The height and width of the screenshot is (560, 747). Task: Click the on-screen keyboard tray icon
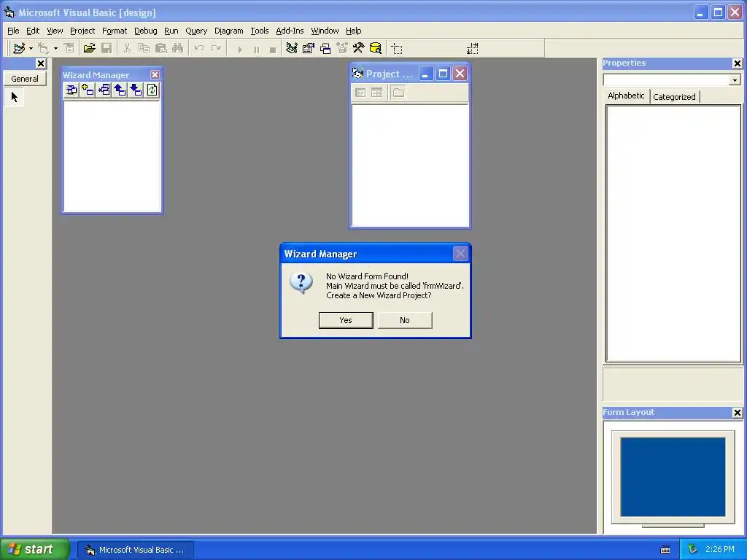point(665,550)
